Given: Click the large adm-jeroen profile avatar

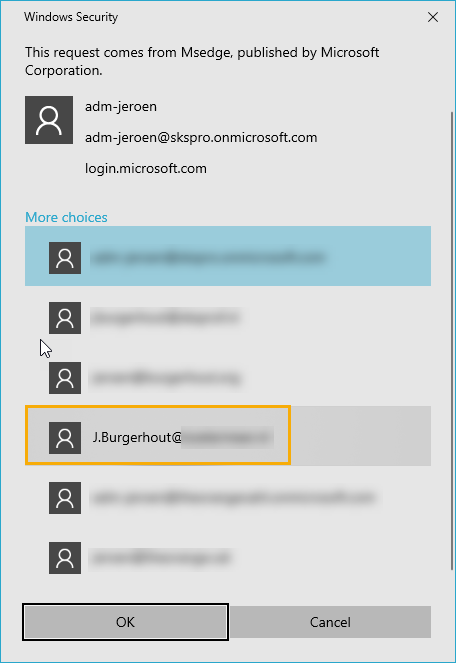Looking at the screenshot, I should (49, 120).
